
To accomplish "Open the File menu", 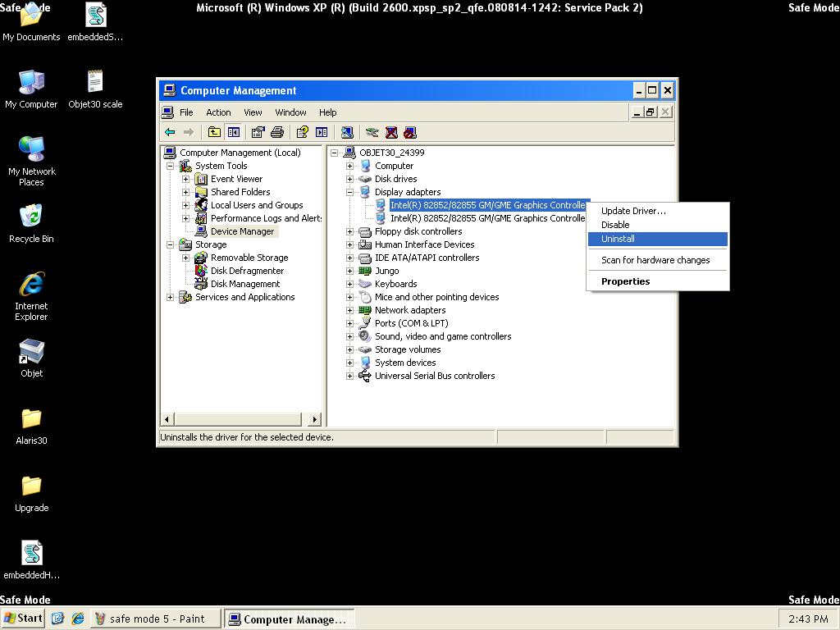I will point(186,112).
